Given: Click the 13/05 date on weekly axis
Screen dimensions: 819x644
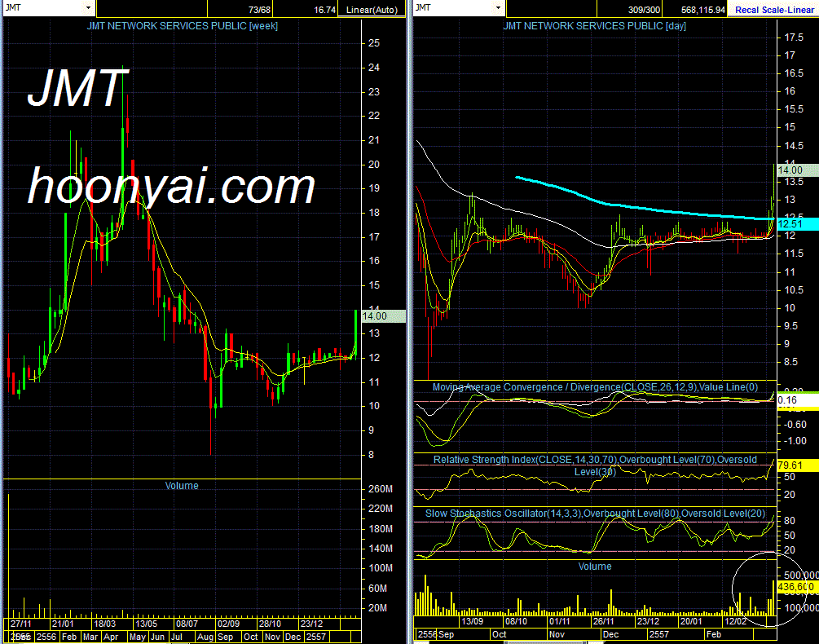Looking at the screenshot, I should click(146, 624).
